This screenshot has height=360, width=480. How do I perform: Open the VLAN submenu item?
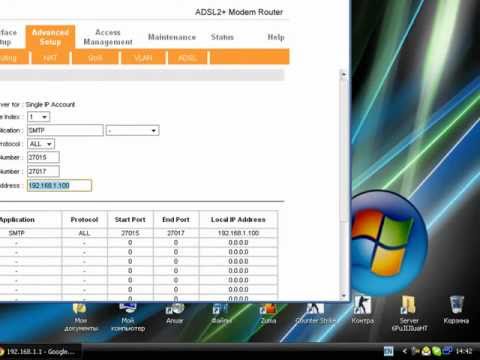(x=143, y=58)
